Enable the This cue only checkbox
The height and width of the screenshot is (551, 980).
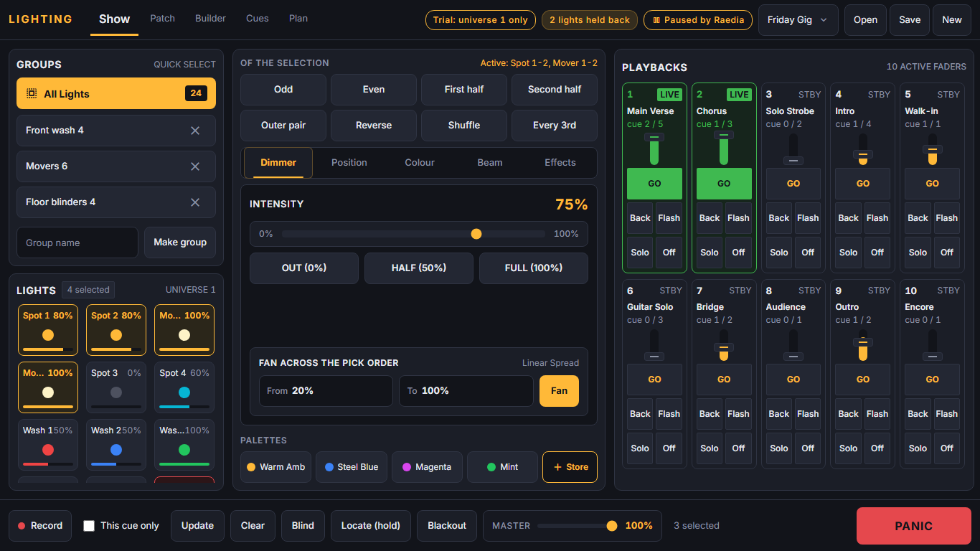(89, 526)
